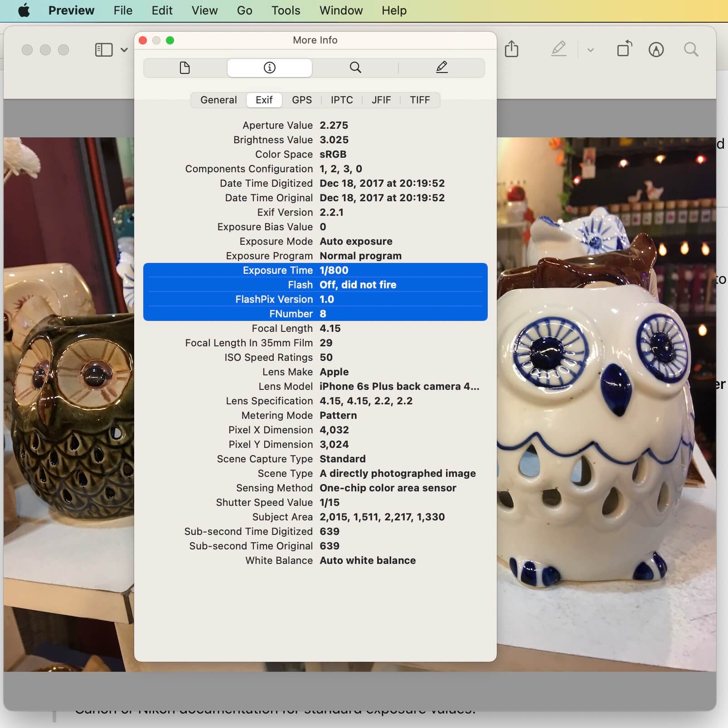Screen dimensions: 728x728
Task: Expand the sidebar view options chevron
Action: coord(124,50)
